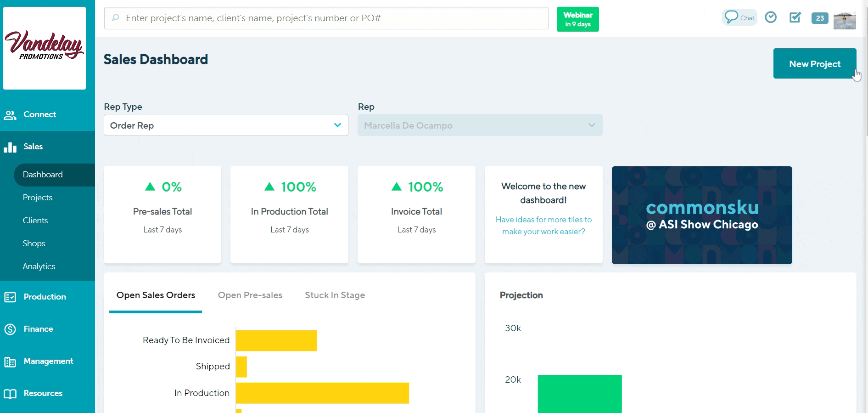Open the Pre-sales Total tile
The image size is (868, 413).
click(x=162, y=215)
